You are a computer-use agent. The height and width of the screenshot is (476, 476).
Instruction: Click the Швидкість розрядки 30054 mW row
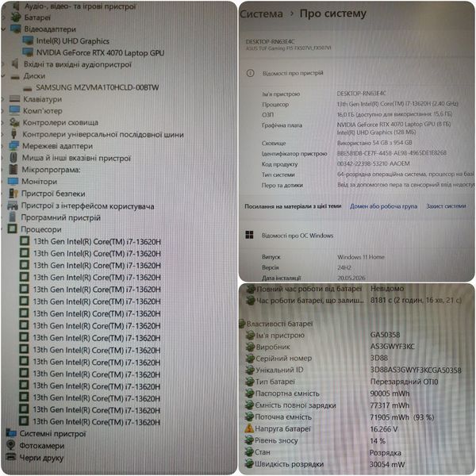click(x=325, y=464)
